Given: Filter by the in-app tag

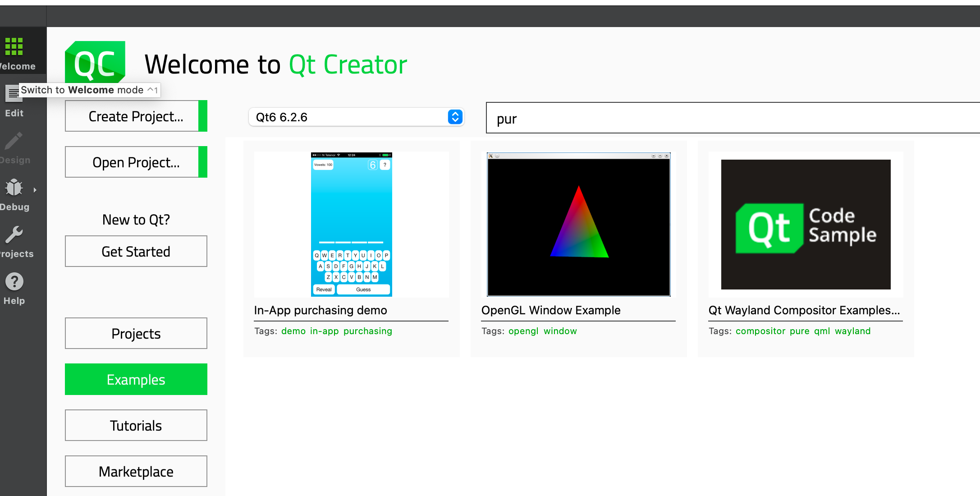Looking at the screenshot, I should pyautogui.click(x=324, y=331).
